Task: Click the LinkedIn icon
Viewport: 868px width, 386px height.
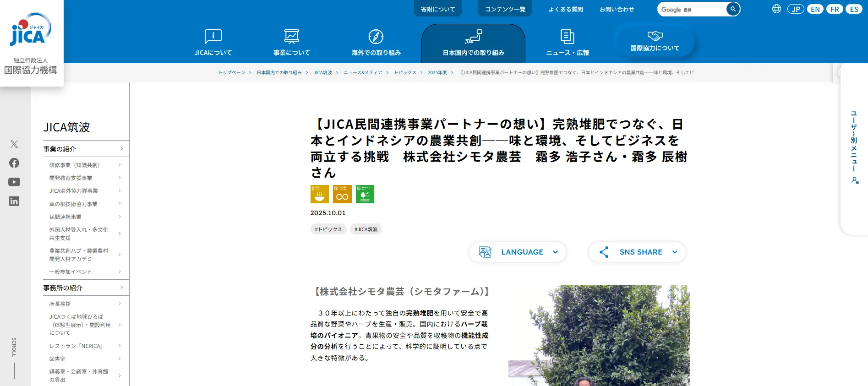Action: click(14, 201)
